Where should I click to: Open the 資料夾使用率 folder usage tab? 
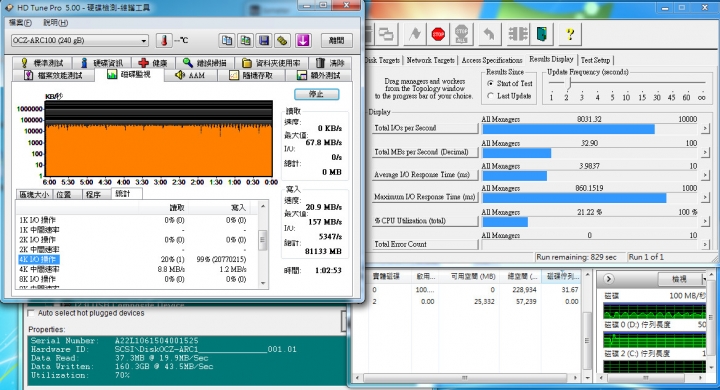271,63
